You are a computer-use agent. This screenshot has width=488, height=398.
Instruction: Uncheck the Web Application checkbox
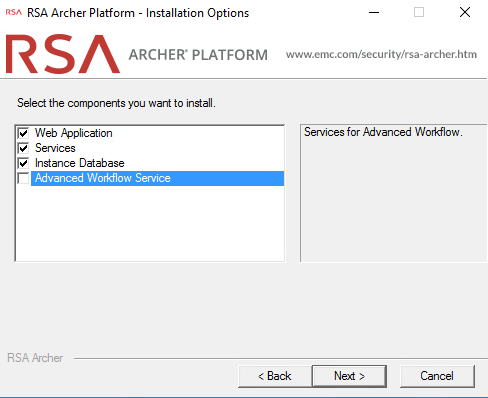tap(23, 133)
